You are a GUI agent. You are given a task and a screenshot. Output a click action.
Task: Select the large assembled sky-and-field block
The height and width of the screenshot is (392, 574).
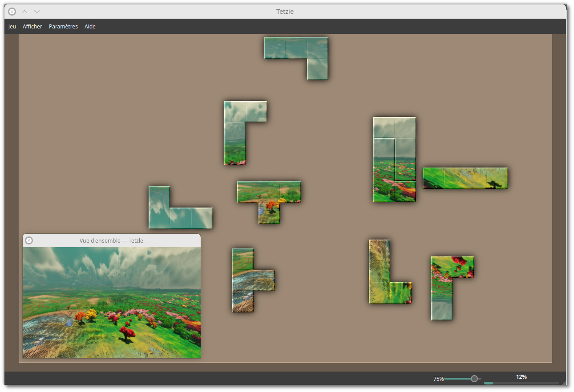pyautogui.click(x=395, y=160)
